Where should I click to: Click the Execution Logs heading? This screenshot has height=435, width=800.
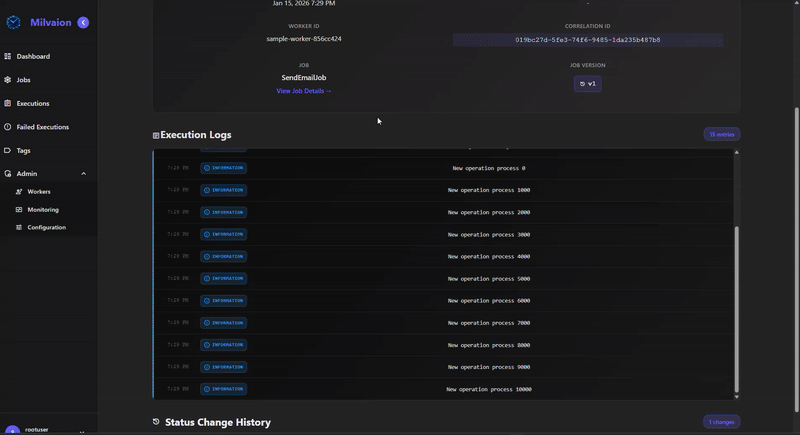(195, 135)
